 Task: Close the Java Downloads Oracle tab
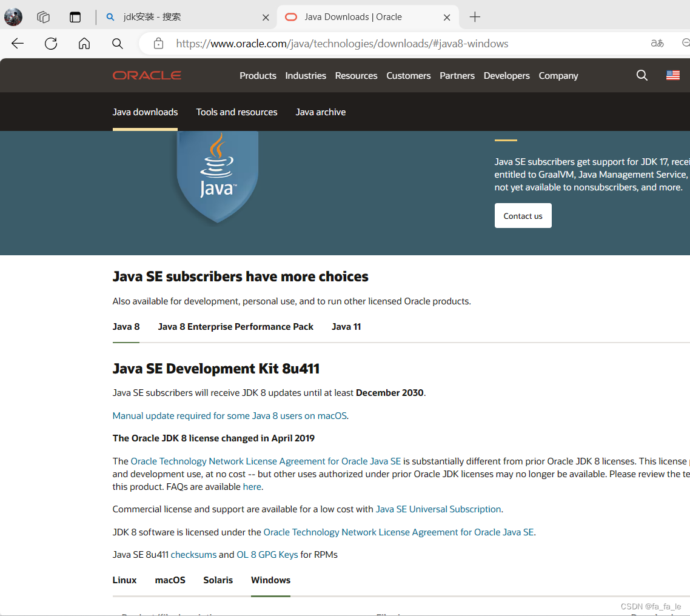(447, 18)
